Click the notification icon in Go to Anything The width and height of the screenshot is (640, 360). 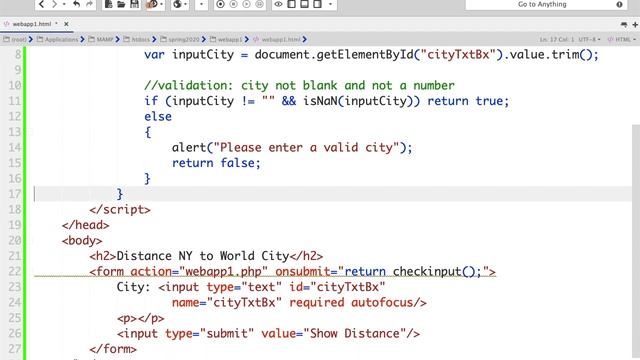point(619,4)
